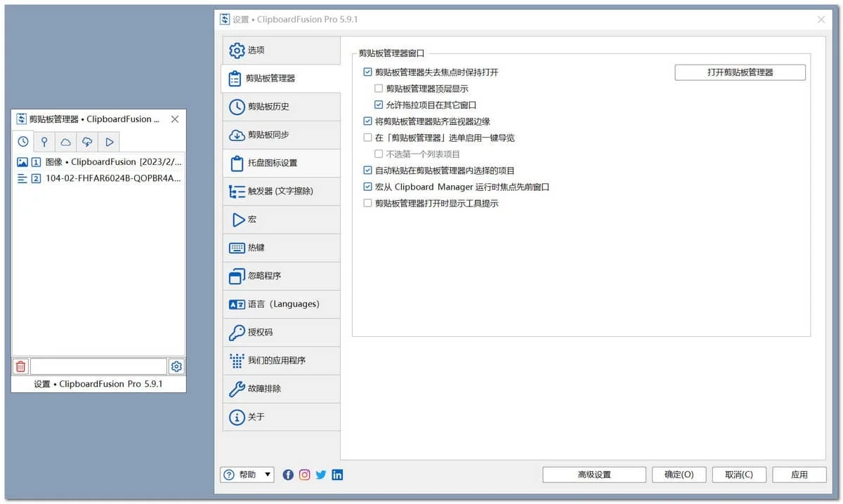
Task: Click the LinkedIn icon
Action: click(x=337, y=475)
